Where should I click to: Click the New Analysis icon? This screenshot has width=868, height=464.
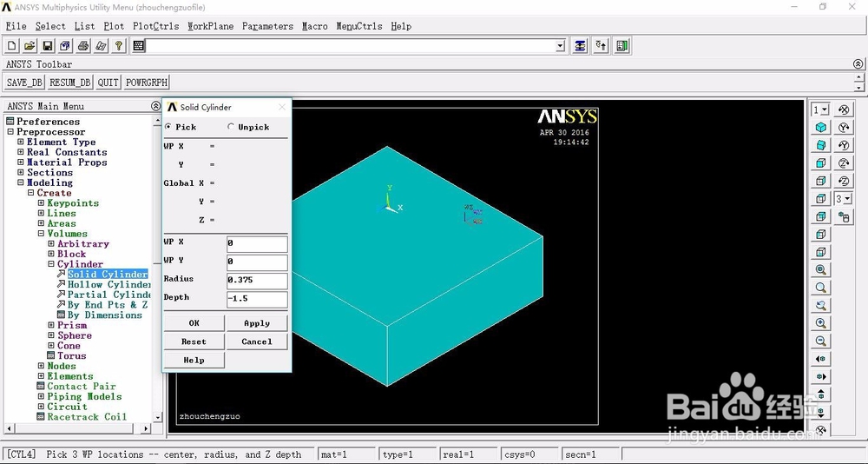tap(12, 45)
